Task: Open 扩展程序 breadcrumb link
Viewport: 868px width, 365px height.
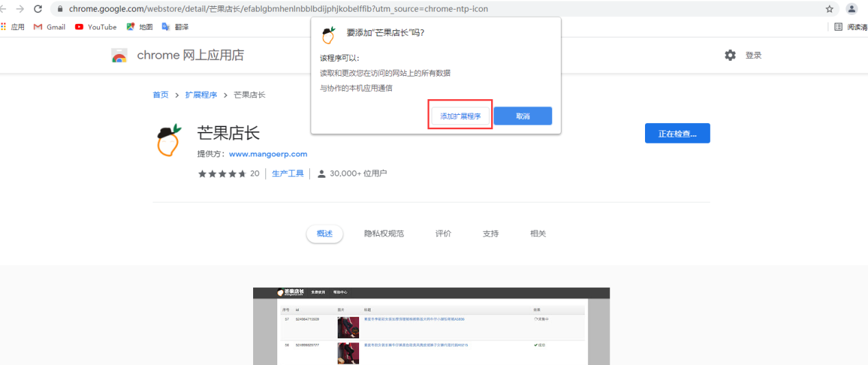Action: (x=201, y=95)
